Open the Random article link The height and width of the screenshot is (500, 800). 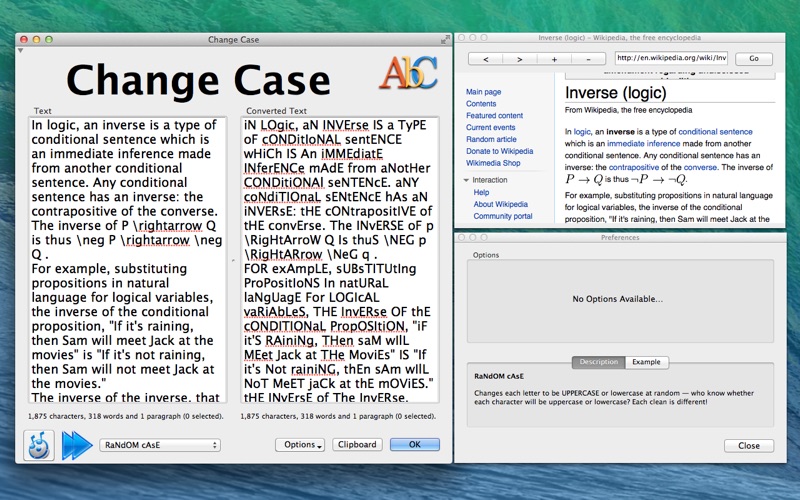point(491,139)
